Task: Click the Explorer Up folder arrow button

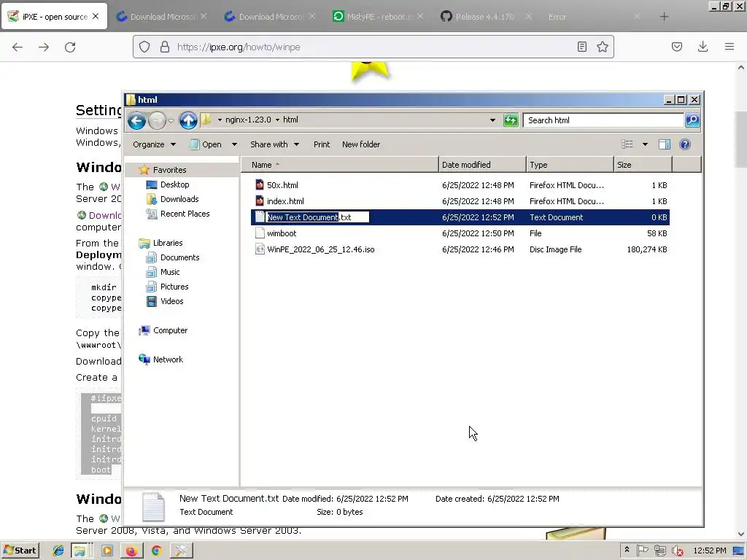Action: [188, 120]
